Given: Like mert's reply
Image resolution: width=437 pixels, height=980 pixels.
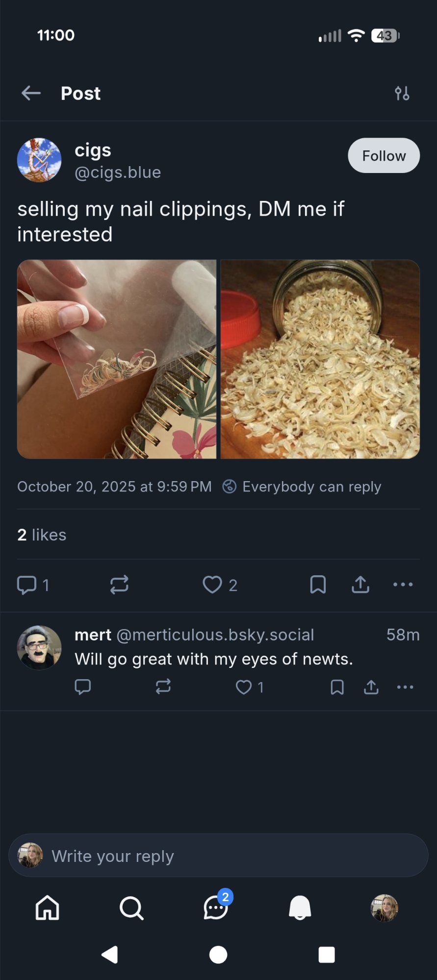Looking at the screenshot, I should click(x=244, y=687).
